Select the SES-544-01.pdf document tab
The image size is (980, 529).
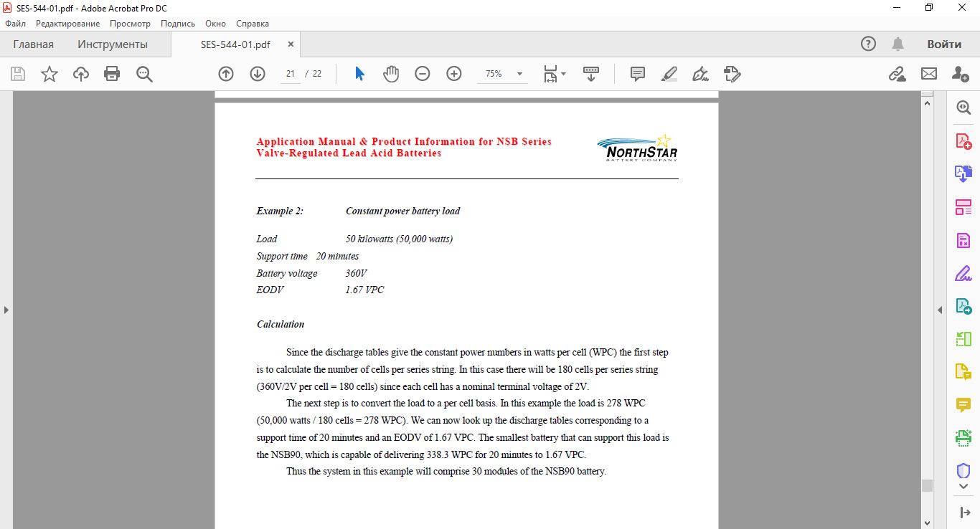pyautogui.click(x=235, y=44)
